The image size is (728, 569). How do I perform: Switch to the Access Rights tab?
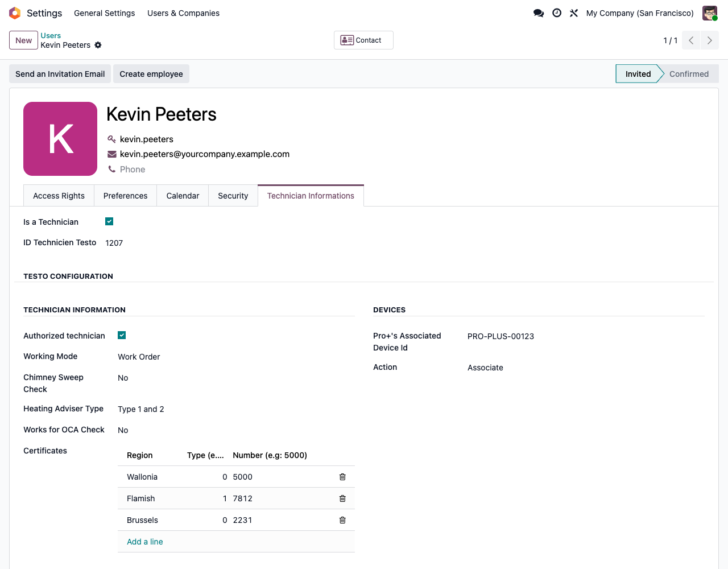coord(59,196)
